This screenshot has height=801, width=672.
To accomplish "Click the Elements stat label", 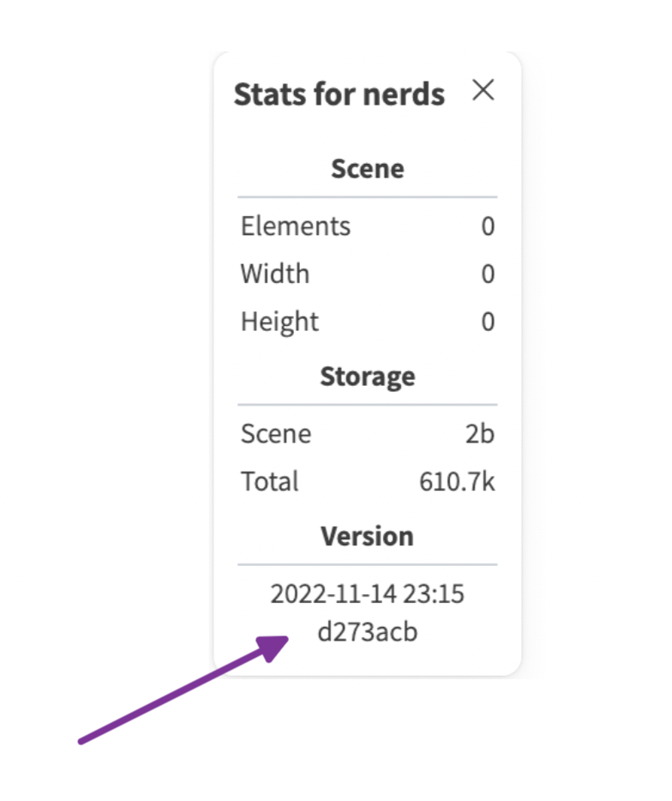I will click(x=295, y=226).
